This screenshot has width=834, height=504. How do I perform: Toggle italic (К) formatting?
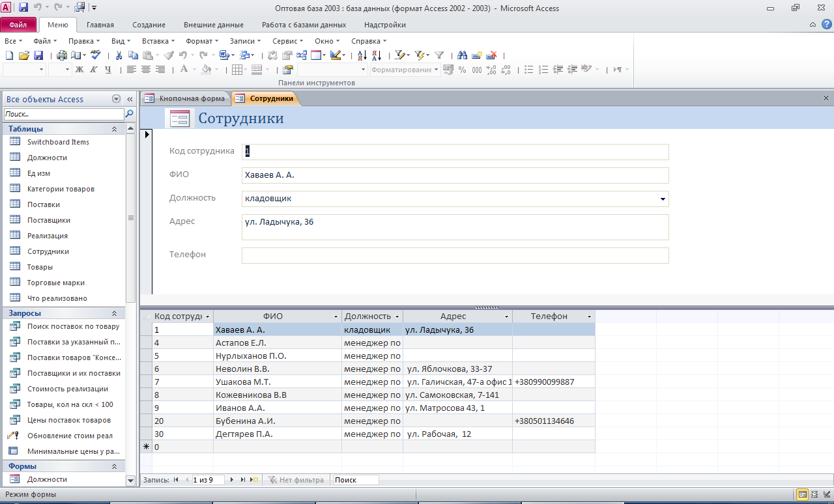click(x=94, y=70)
